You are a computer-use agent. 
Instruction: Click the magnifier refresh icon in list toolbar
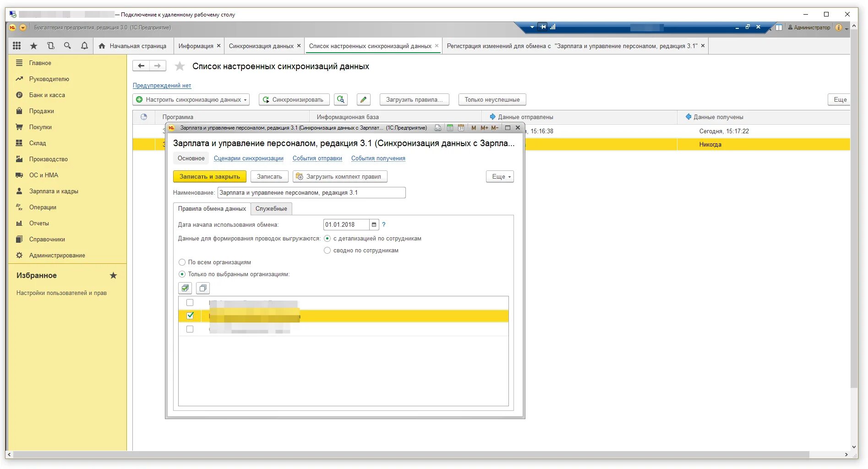[340, 99]
